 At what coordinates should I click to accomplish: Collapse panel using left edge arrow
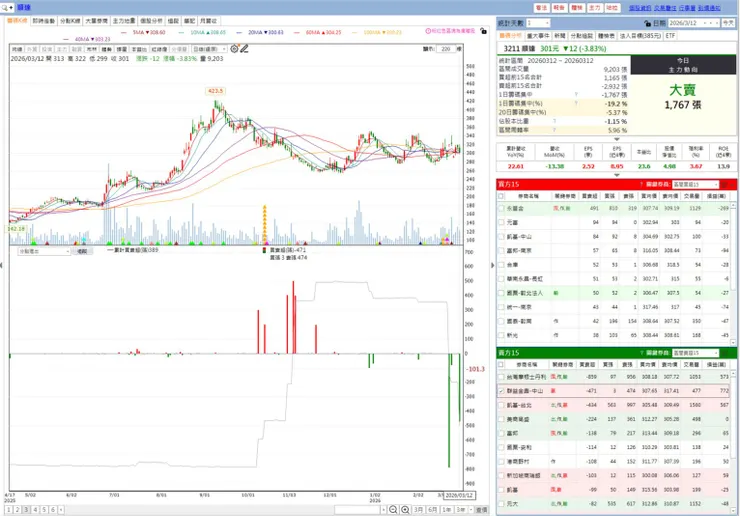pos(1,265)
